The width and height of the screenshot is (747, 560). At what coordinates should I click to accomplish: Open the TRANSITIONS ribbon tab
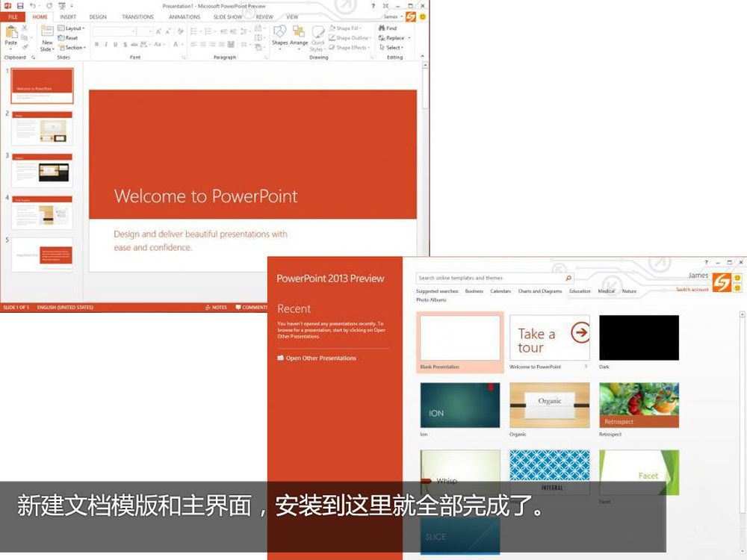[137, 16]
